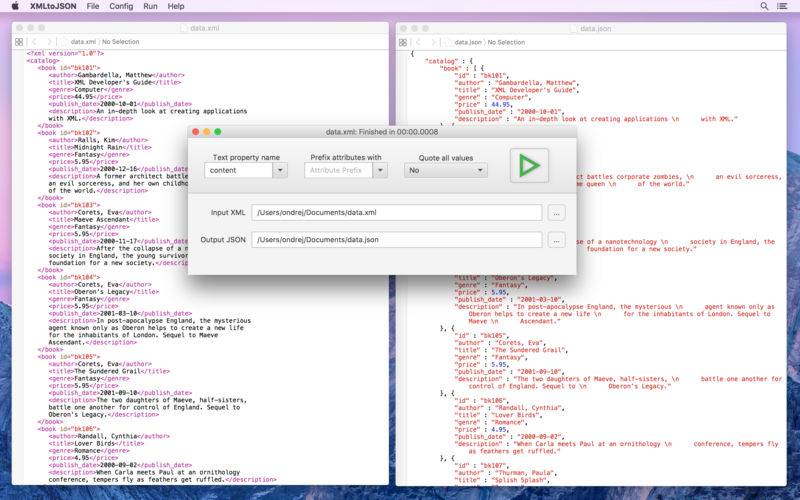Click data.json breadcrumb in the jump bar
Image resolution: width=800 pixels, height=500 pixels.
coord(468,42)
